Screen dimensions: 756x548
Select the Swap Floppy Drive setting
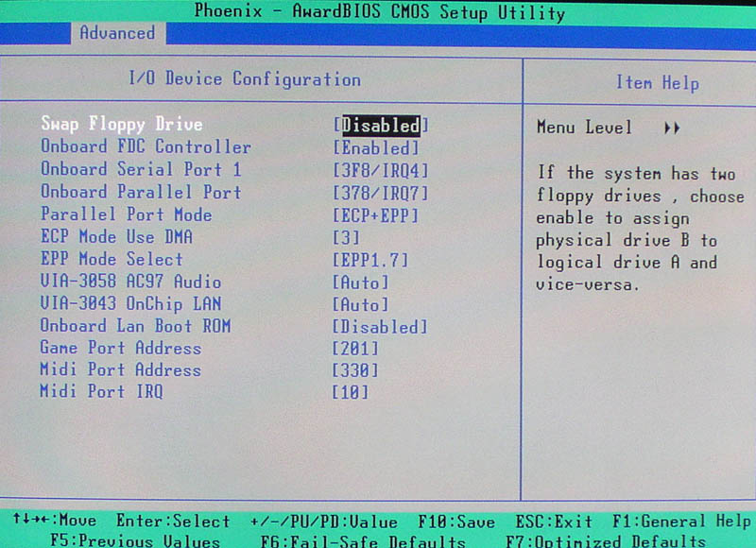122,124
